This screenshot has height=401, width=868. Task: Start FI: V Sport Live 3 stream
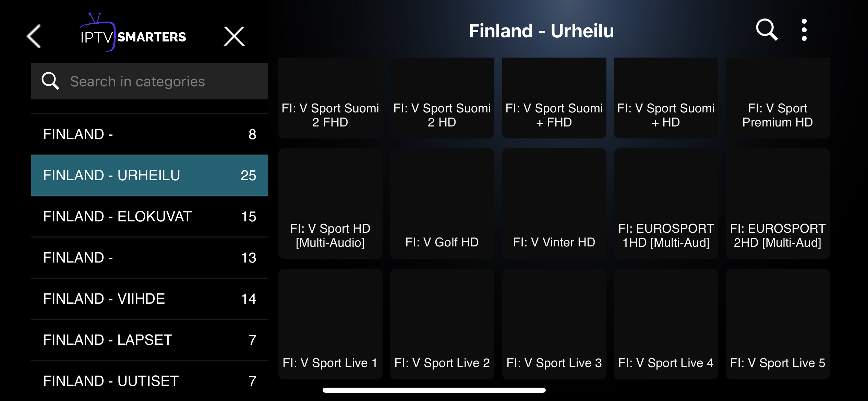click(554, 324)
